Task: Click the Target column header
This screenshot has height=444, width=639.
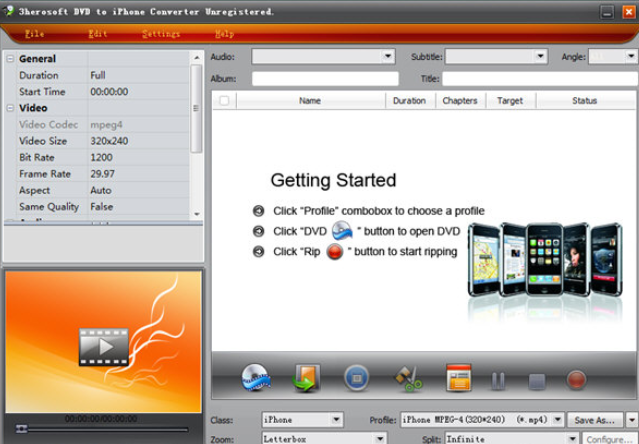Action: (510, 101)
